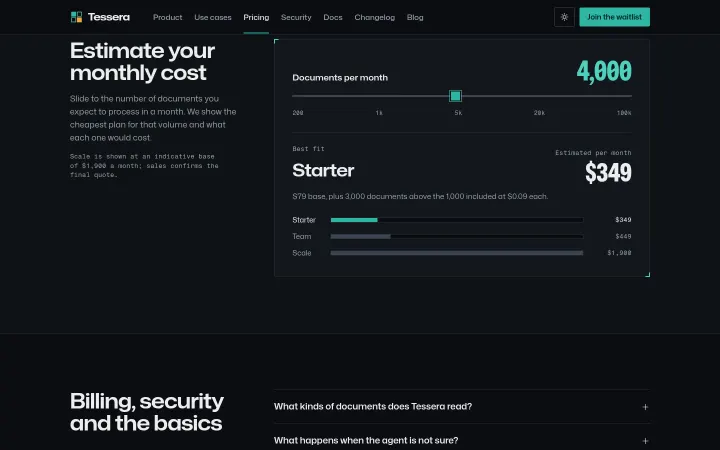
Task: Click the '$79 base, plus 3,000 documents' description
Action: (x=420, y=197)
